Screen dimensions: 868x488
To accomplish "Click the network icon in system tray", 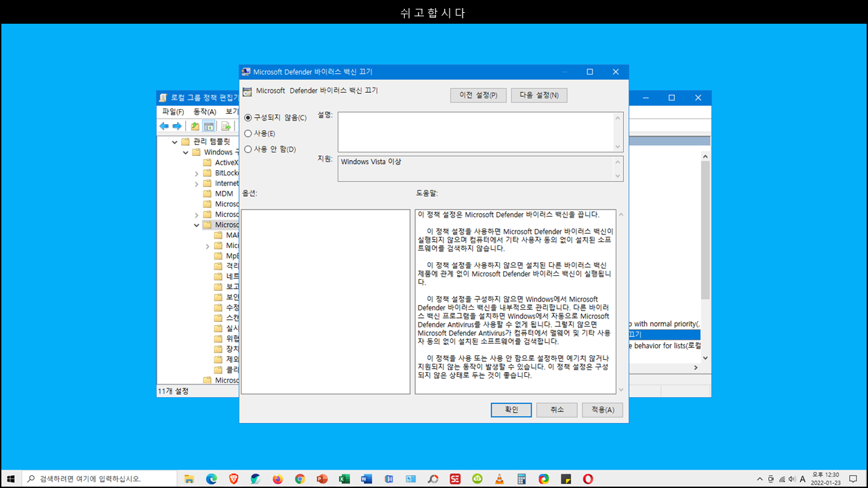I will pyautogui.click(x=781, y=479).
